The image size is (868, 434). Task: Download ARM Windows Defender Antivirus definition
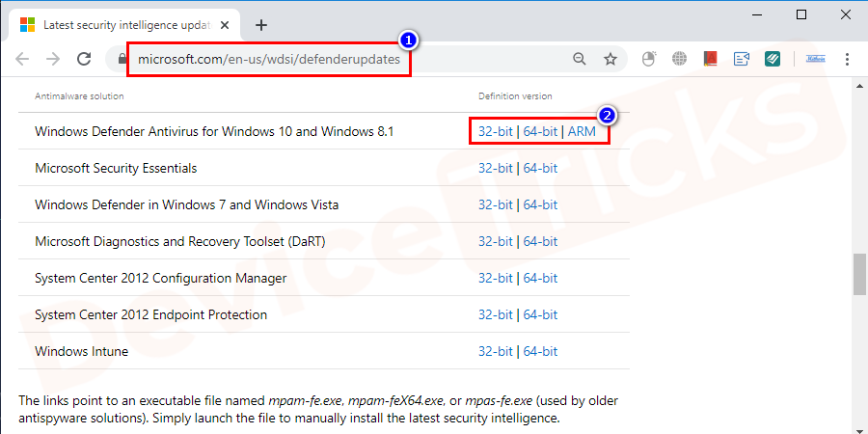coord(582,132)
